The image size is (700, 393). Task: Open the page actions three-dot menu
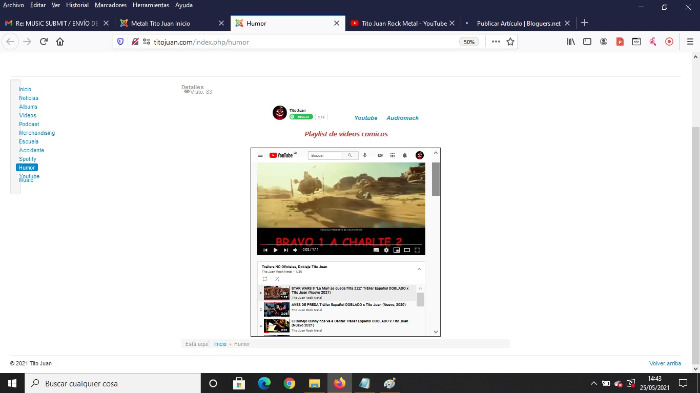click(x=496, y=42)
